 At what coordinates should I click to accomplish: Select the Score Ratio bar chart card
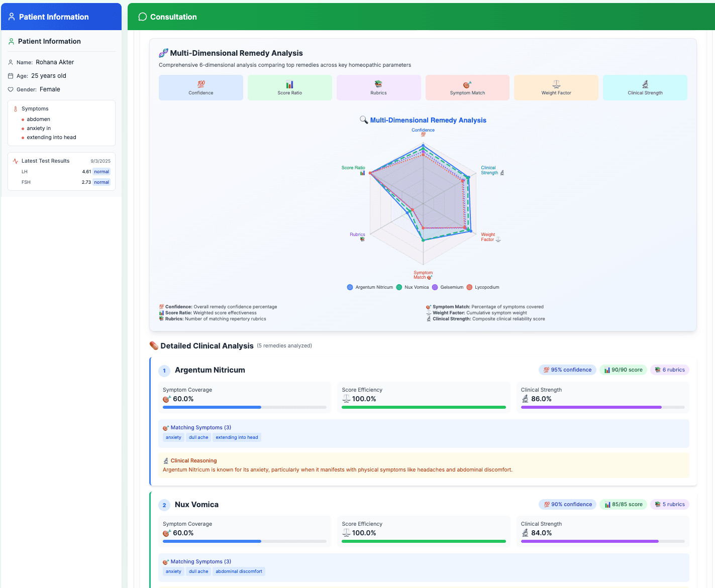pos(289,88)
